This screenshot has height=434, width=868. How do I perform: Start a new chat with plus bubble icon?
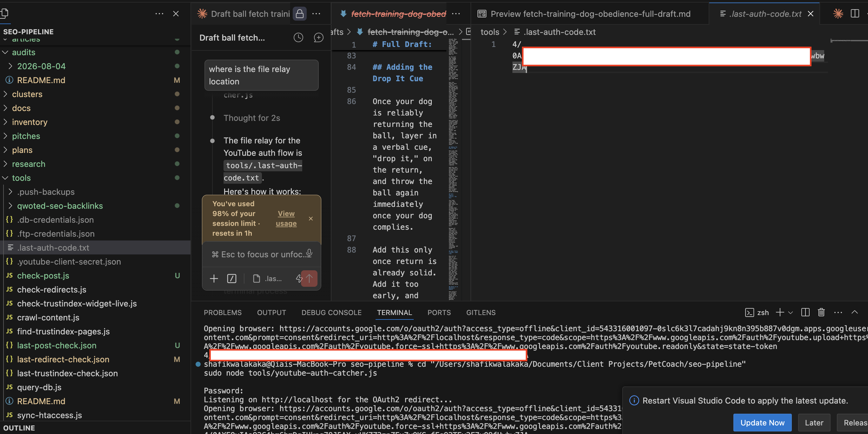pyautogui.click(x=318, y=37)
